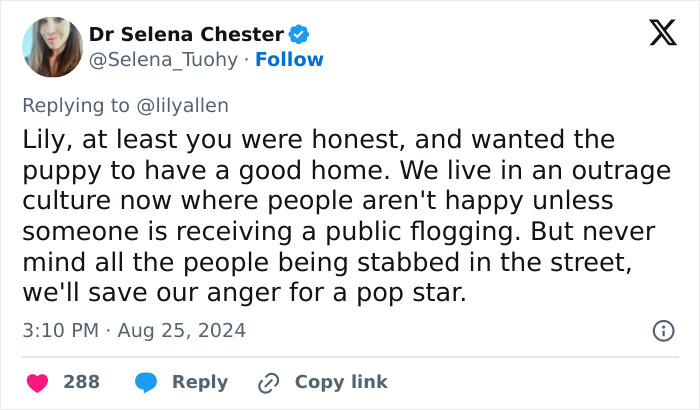Click the blue reply bubble icon

[146, 382]
